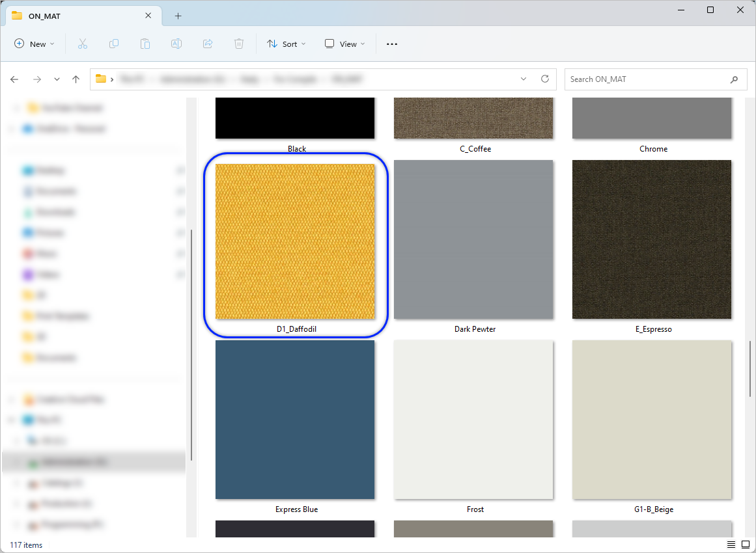The width and height of the screenshot is (756, 553).
Task: Open the View dropdown
Action: (344, 44)
